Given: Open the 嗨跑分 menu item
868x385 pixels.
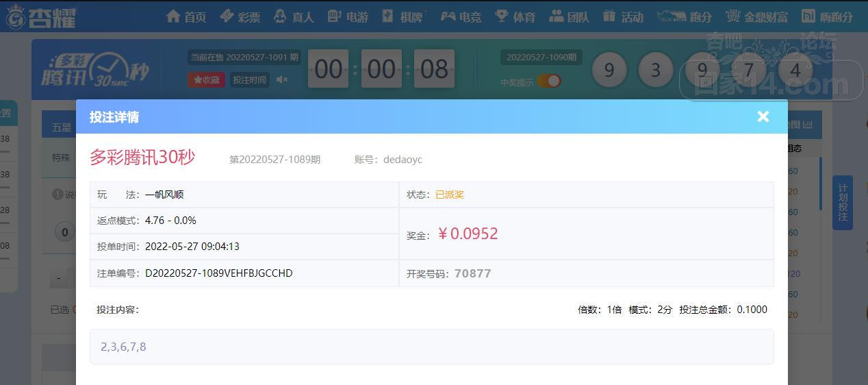Looking at the screenshot, I should coord(827,16).
